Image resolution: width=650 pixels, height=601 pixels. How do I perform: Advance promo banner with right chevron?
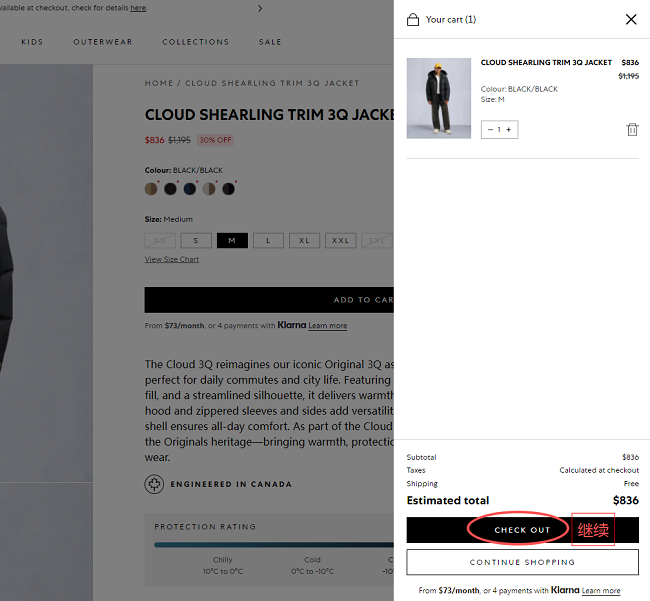coord(260,8)
